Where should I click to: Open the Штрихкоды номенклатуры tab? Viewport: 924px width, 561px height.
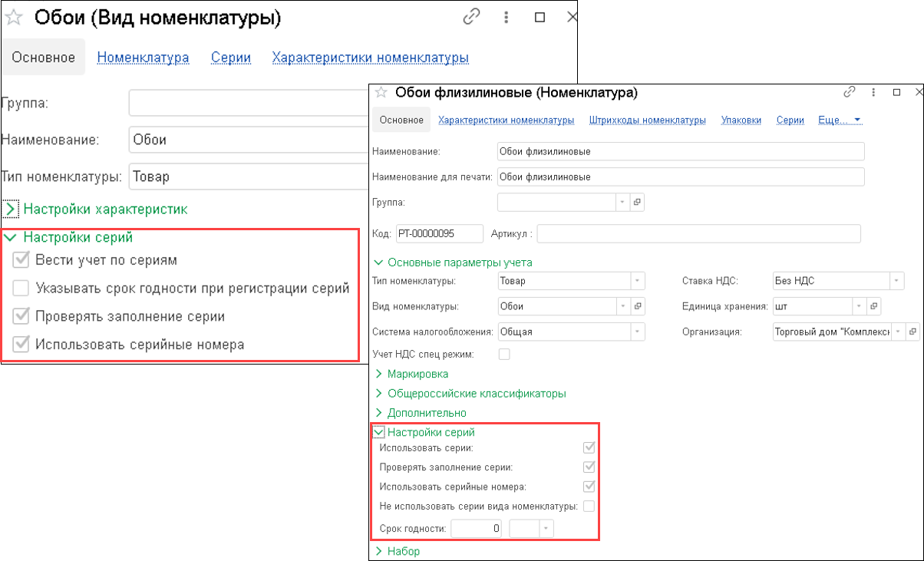pos(647,120)
